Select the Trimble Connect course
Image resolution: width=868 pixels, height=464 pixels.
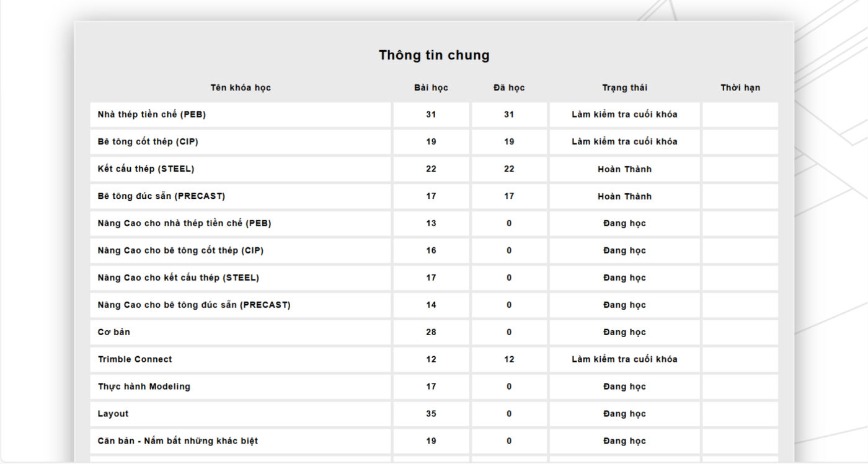(135, 359)
